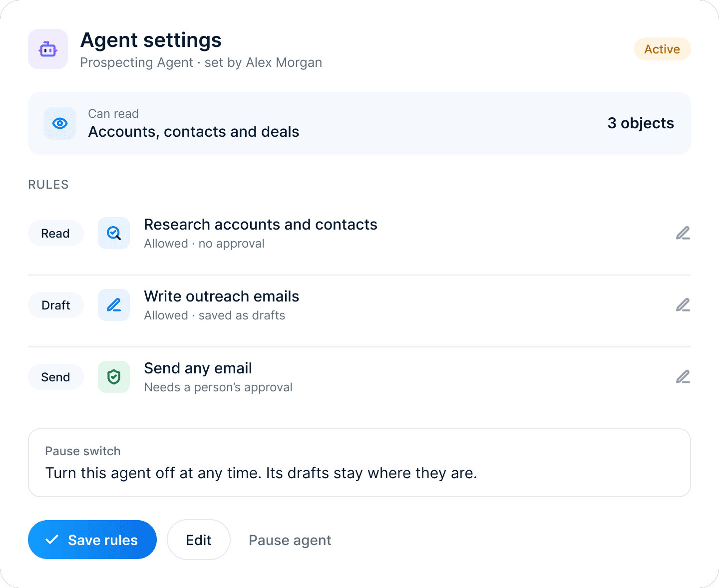Select the Draft tag

coord(55,305)
